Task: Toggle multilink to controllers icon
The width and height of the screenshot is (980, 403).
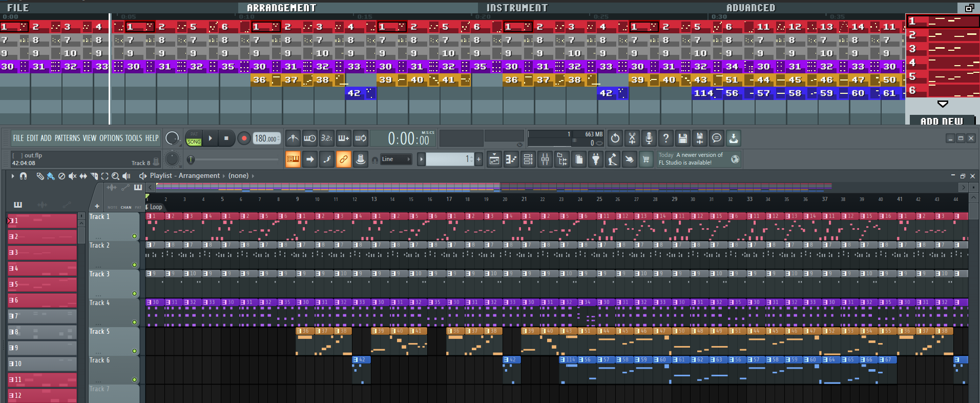Action: tap(361, 159)
